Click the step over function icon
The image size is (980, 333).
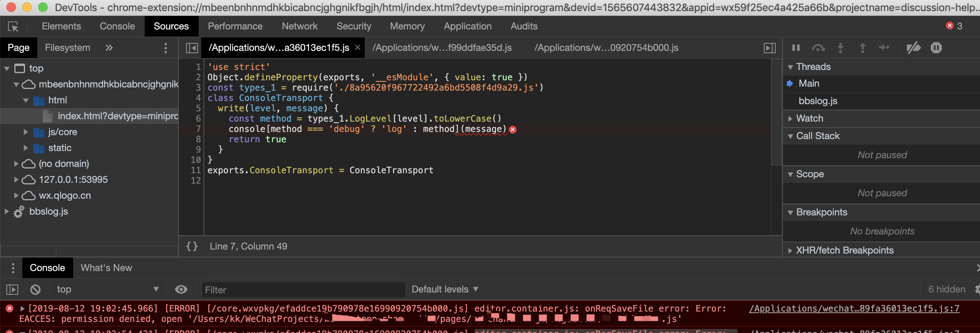[x=818, y=48]
